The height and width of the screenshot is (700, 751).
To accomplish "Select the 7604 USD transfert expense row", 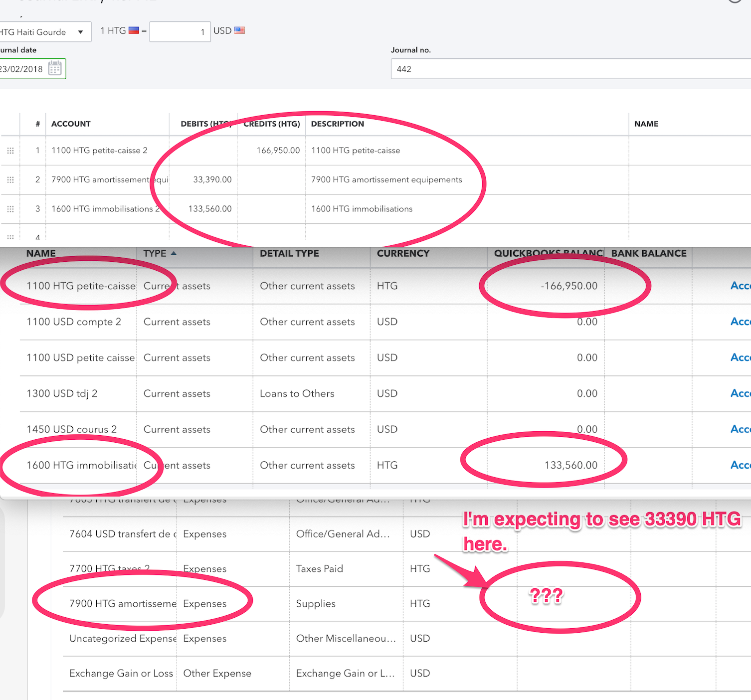I will pyautogui.click(x=407, y=534).
